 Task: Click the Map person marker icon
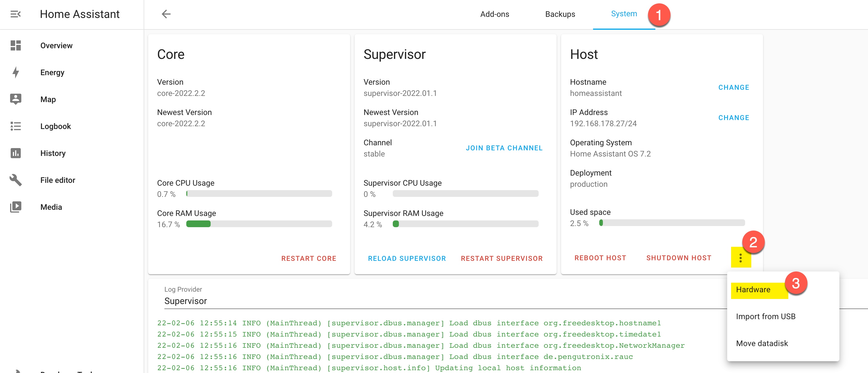(x=15, y=99)
